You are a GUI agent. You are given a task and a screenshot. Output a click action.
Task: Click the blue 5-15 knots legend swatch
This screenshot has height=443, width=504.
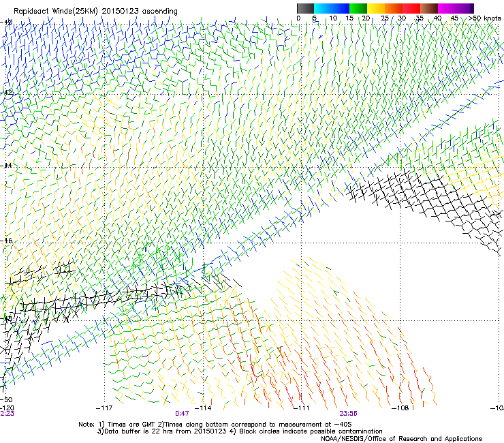coord(332,8)
